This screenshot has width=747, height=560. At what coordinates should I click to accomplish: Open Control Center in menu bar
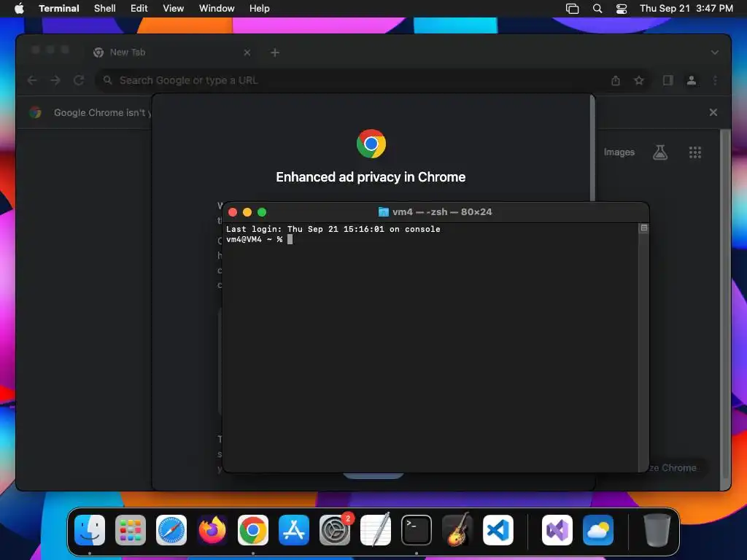622,8
